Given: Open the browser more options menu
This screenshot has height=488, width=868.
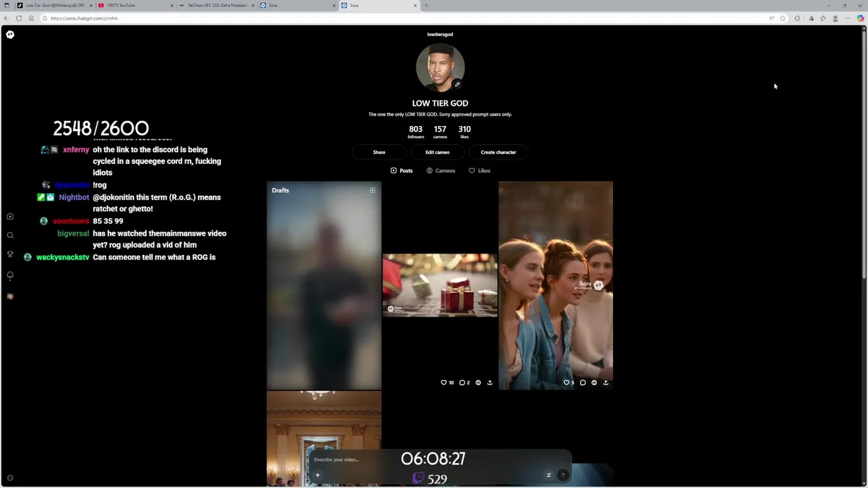Looking at the screenshot, I should [847, 18].
